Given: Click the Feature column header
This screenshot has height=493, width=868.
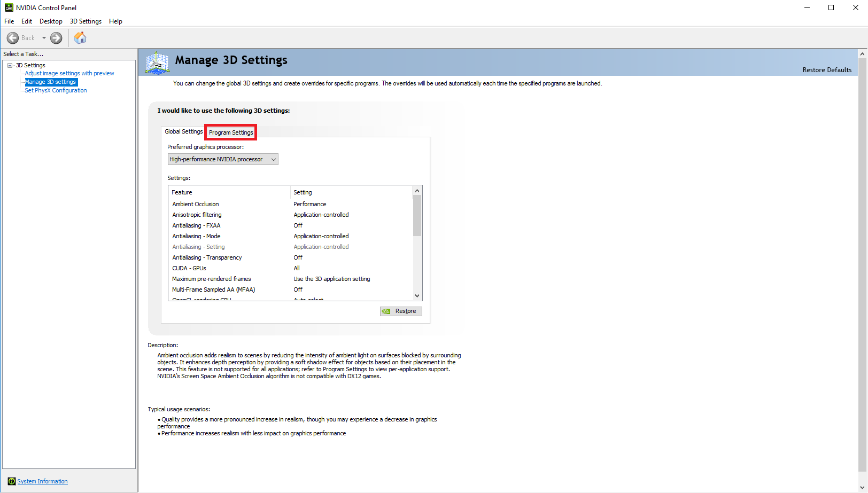Looking at the screenshot, I should 230,192.
